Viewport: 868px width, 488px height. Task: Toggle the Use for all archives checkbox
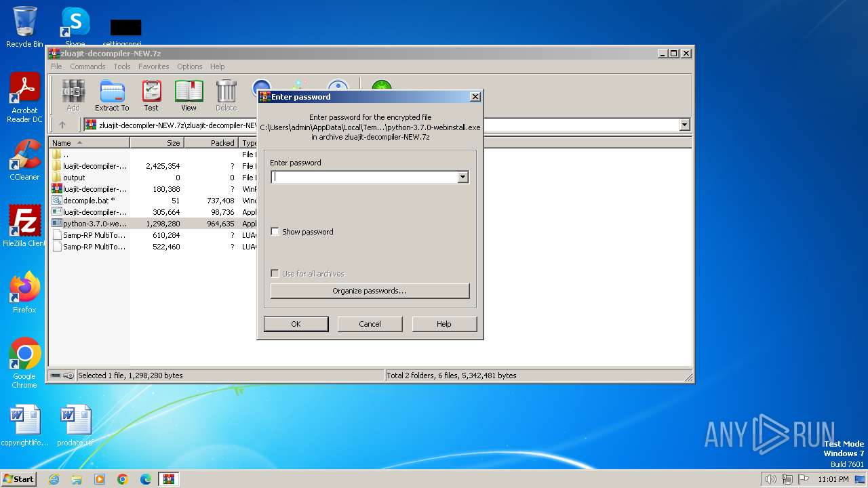pos(275,274)
